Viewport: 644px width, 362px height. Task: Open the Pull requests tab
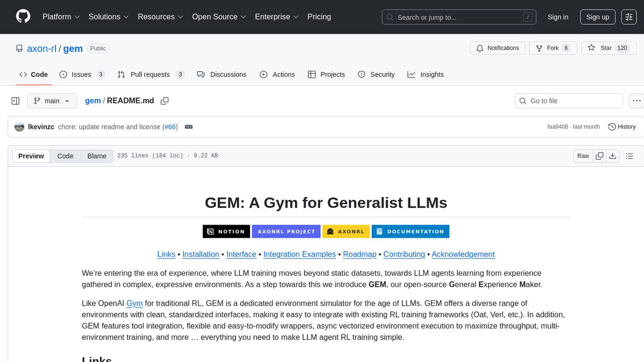pos(151,74)
